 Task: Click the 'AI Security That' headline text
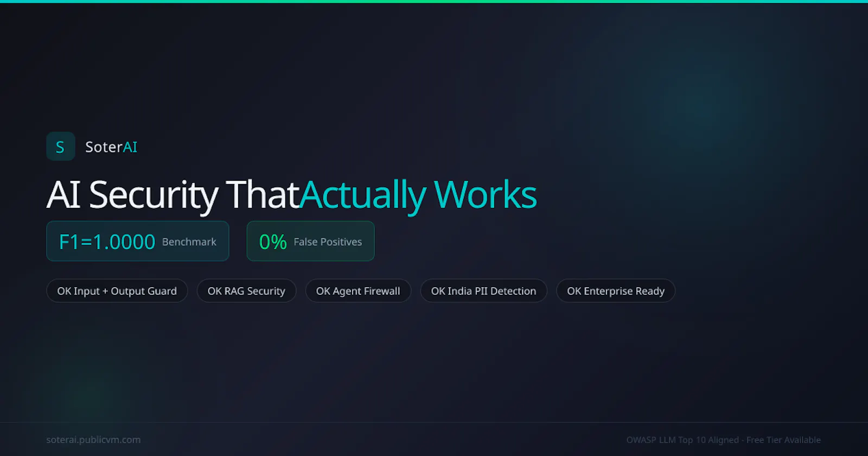173,194
